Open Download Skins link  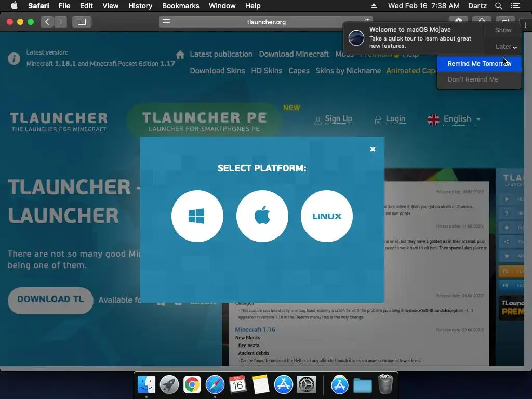217,71
